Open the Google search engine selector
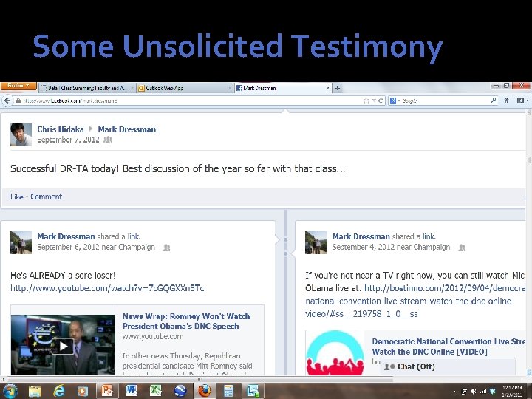532x399 pixels. click(x=394, y=100)
